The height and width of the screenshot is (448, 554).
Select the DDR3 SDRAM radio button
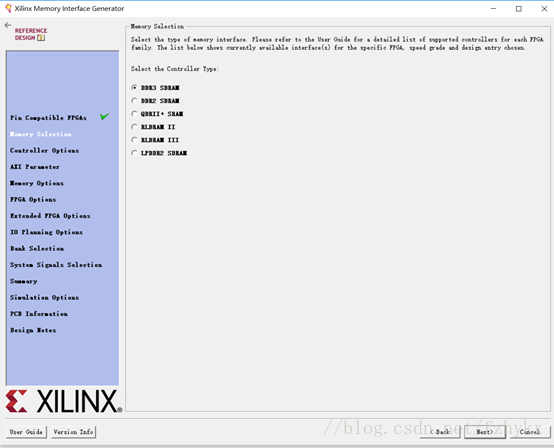click(x=134, y=87)
